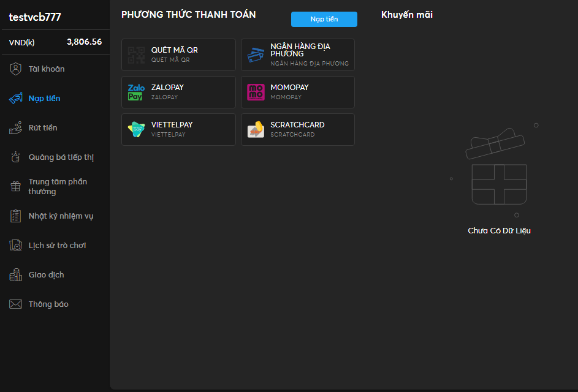Click the username testvcb777

(x=35, y=17)
